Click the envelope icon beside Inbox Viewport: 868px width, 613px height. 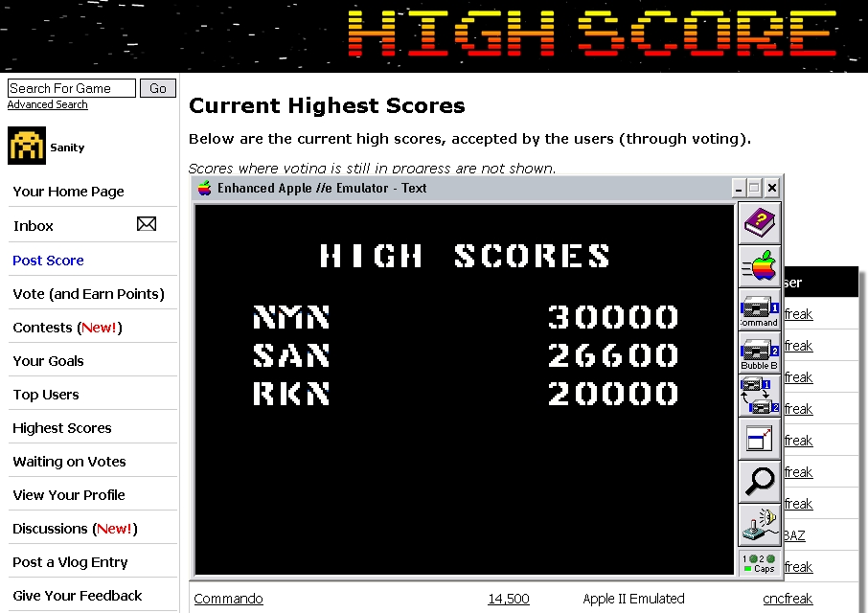click(x=146, y=225)
